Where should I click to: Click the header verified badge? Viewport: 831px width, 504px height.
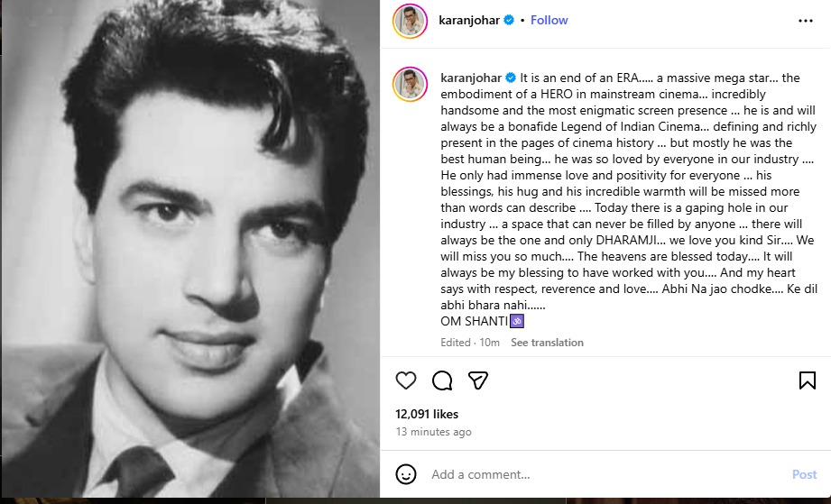(509, 20)
